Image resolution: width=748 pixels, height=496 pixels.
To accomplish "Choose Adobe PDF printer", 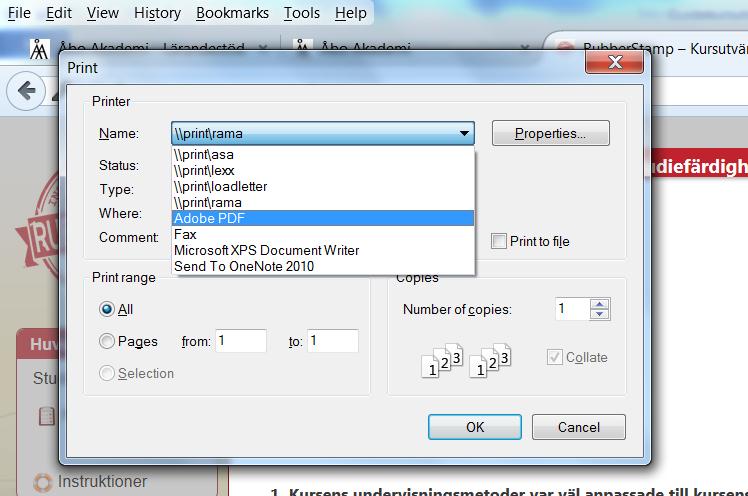I will pos(323,218).
